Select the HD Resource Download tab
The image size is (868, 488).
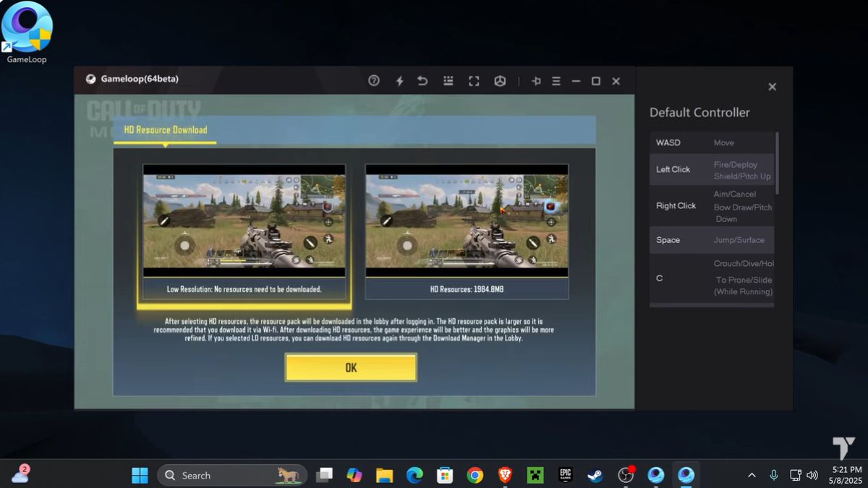coord(166,130)
